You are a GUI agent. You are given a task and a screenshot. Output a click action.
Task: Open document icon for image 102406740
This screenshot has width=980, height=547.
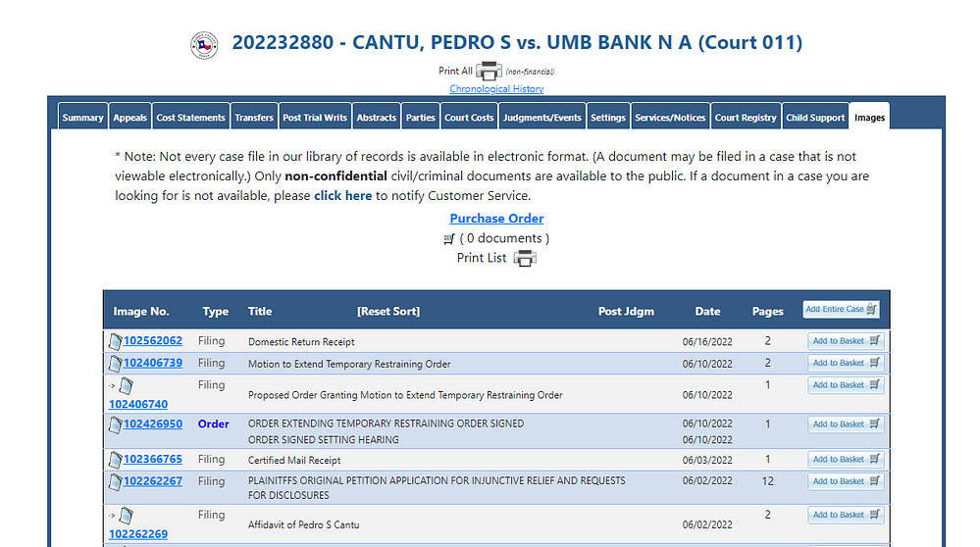127,386
